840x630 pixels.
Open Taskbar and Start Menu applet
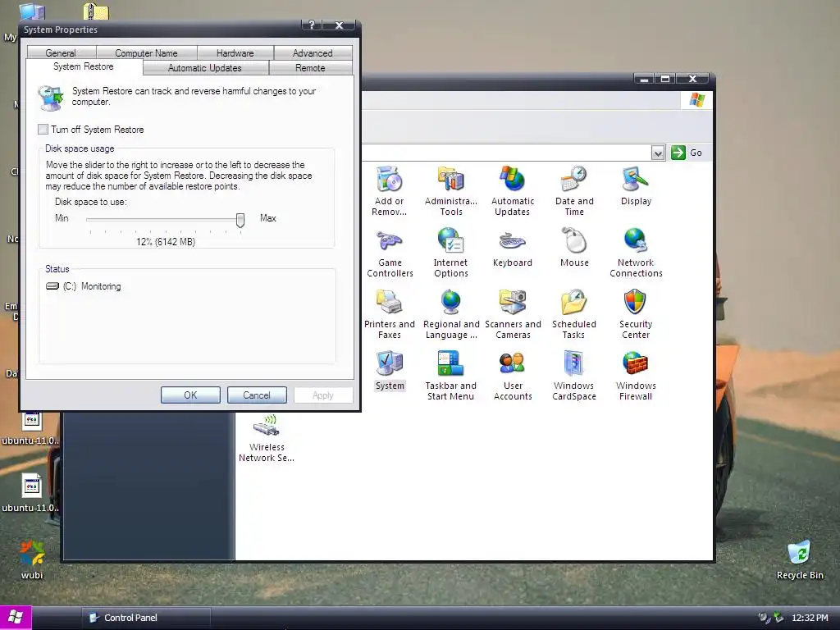451,375
